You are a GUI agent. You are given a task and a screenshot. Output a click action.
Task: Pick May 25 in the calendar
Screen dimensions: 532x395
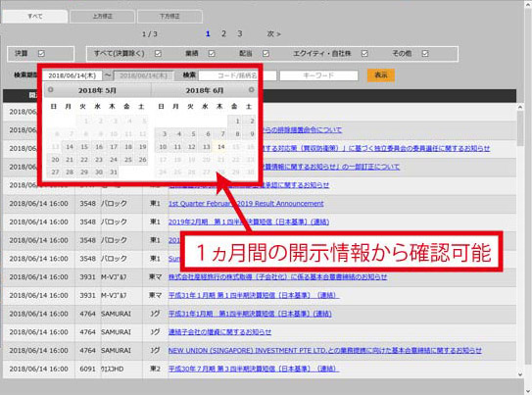(x=128, y=160)
